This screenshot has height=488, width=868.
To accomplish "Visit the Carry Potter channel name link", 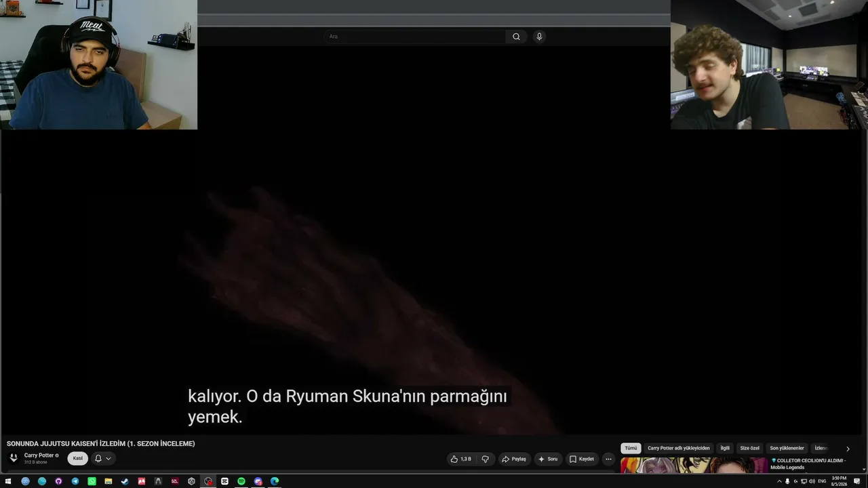I will pyautogui.click(x=39, y=455).
